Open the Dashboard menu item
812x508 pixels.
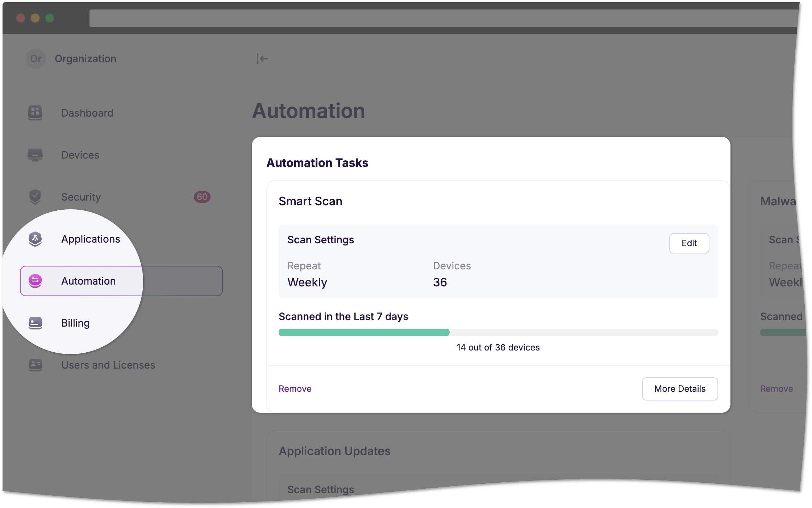click(121, 113)
